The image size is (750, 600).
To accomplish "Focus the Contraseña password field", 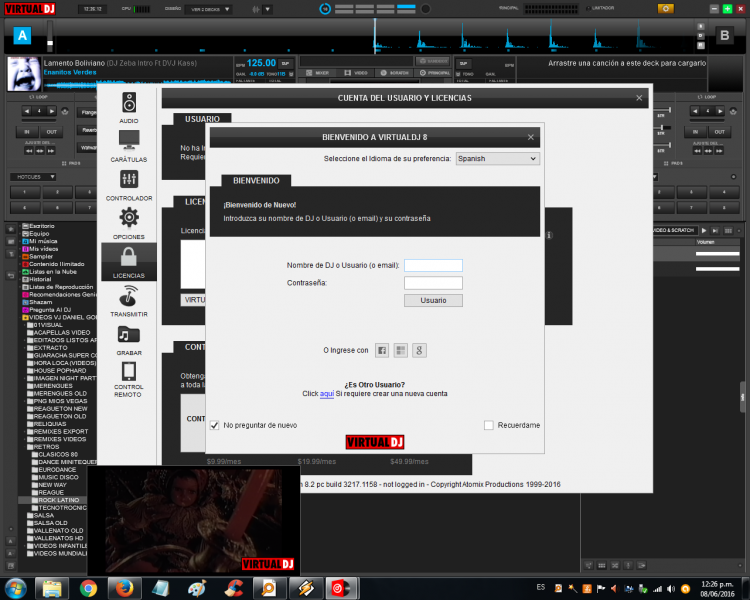I will coord(433,283).
